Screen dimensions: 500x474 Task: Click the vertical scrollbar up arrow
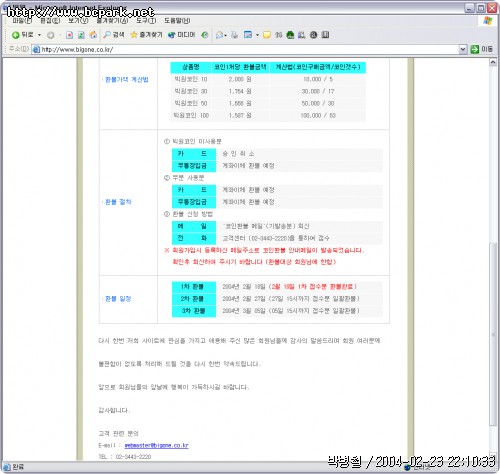493,62
